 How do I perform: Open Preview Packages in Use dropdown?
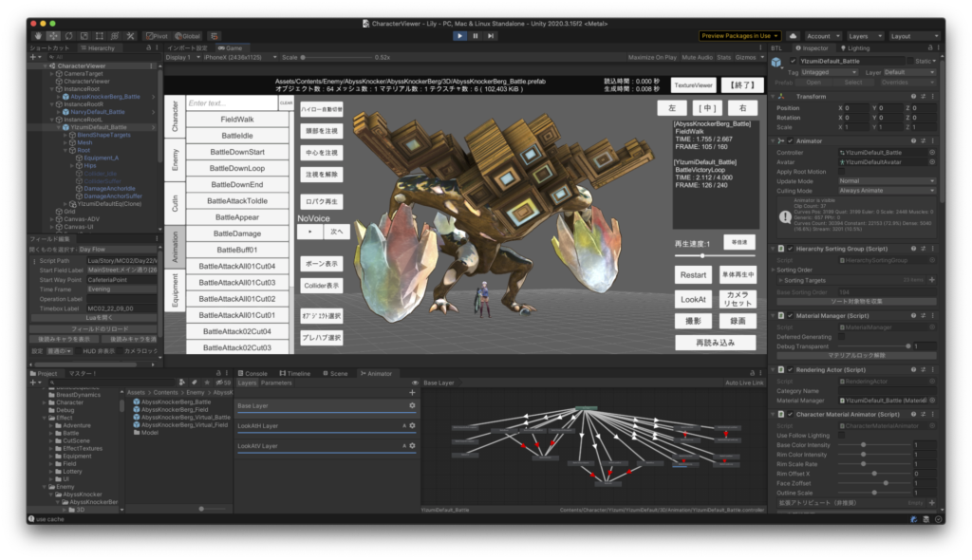point(739,36)
